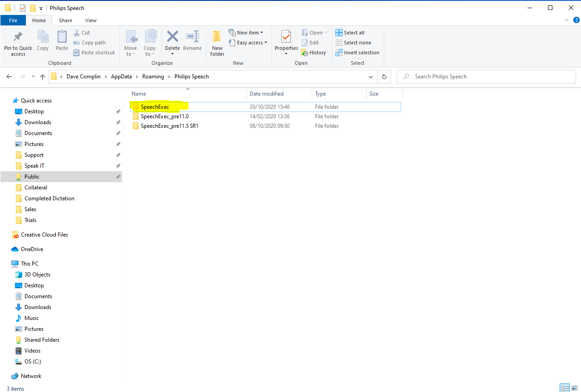Switch to Details view layout icon
This screenshot has height=392, width=581.
point(565,388)
